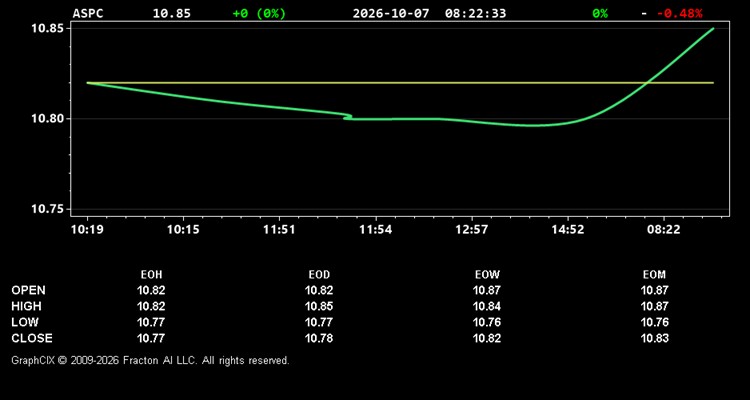Click the EOM column header
Image resolution: width=750 pixels, height=400 pixels.
[x=654, y=275]
